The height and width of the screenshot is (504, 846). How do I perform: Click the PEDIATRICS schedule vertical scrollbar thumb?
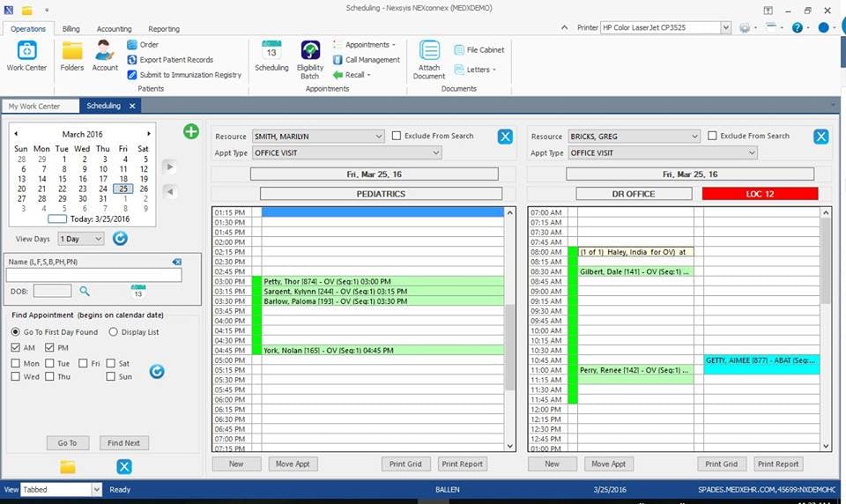(x=510, y=347)
